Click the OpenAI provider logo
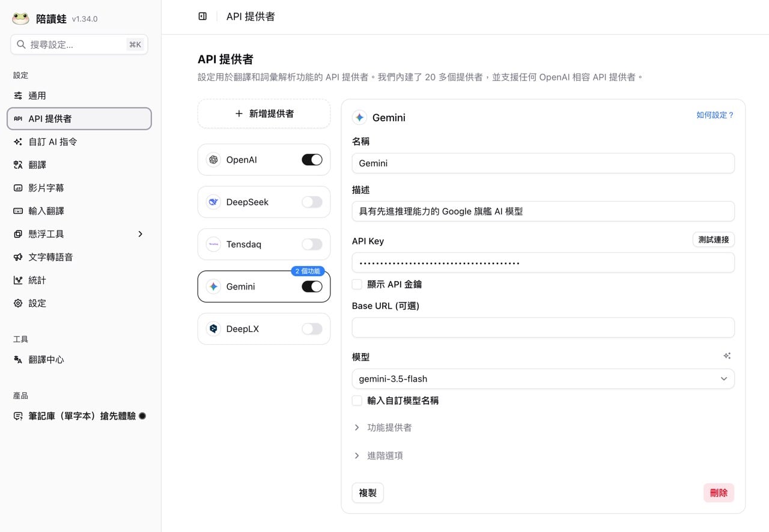The image size is (769, 532). point(213,160)
